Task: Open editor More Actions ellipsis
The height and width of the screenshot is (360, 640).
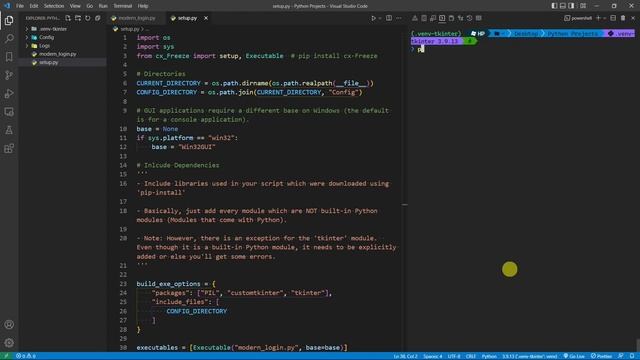Action: pyautogui.click(x=399, y=18)
